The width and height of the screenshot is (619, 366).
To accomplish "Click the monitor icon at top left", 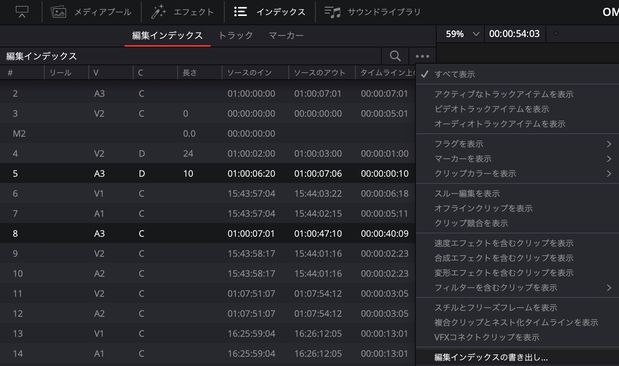I will point(22,12).
